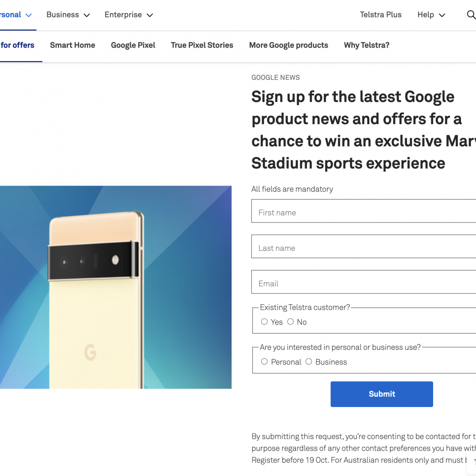476x476 pixels.
Task: Go to Telstra Plus link
Action: tap(380, 15)
